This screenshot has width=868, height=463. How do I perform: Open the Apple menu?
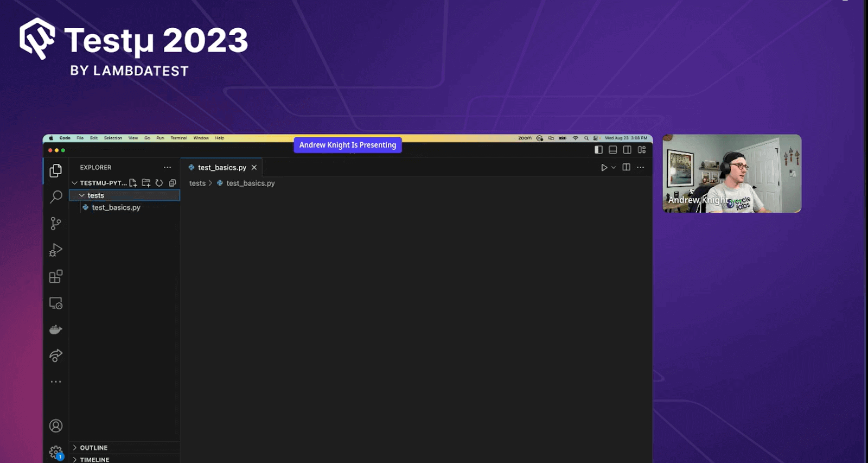coord(51,138)
